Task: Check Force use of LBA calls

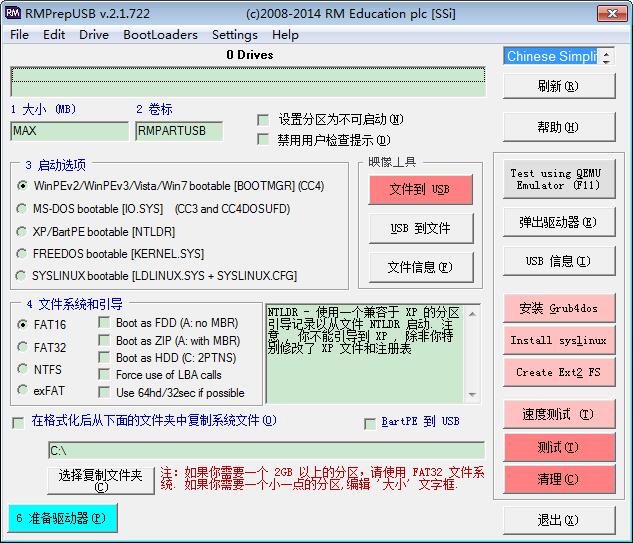Action: (104, 374)
